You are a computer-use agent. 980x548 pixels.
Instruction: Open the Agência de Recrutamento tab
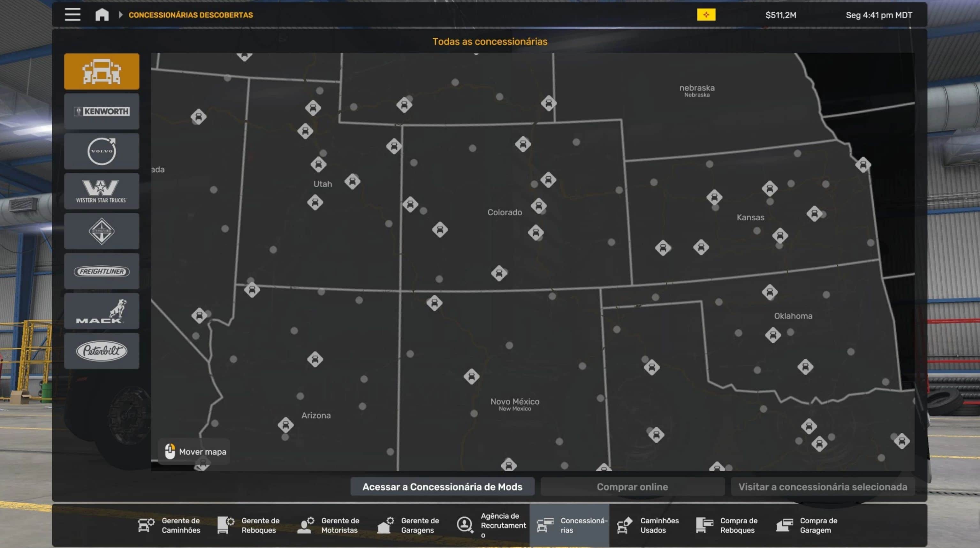(x=491, y=525)
